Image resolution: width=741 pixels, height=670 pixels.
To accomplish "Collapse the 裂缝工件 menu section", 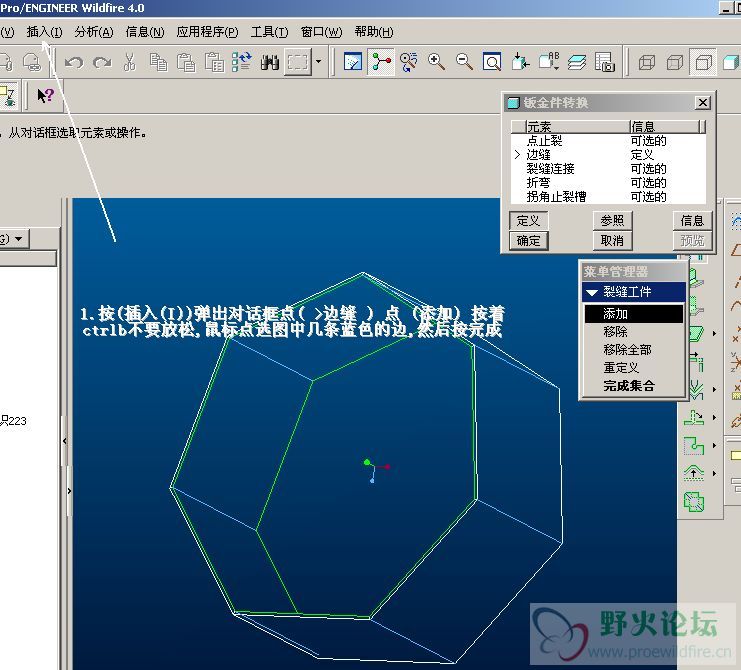I will click(592, 292).
